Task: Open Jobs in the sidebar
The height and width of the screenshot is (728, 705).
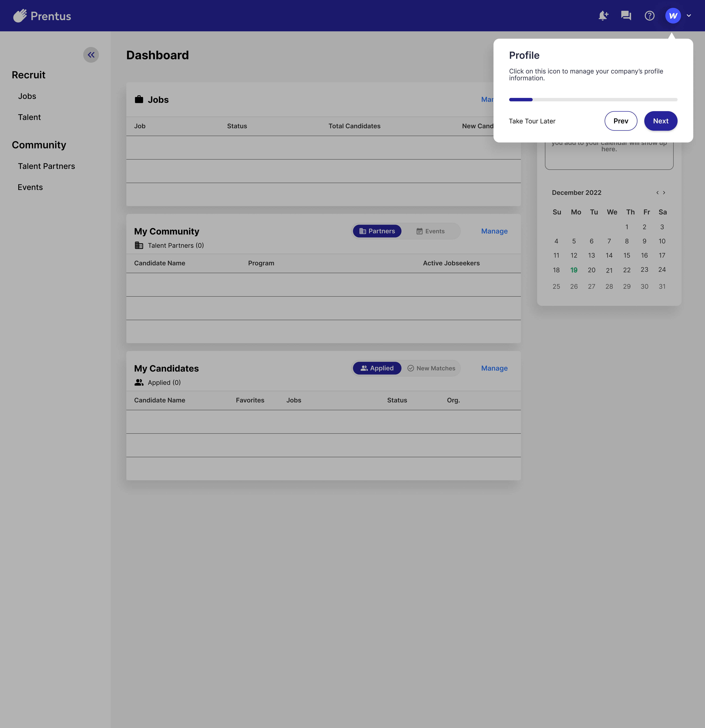Action: pyautogui.click(x=27, y=96)
